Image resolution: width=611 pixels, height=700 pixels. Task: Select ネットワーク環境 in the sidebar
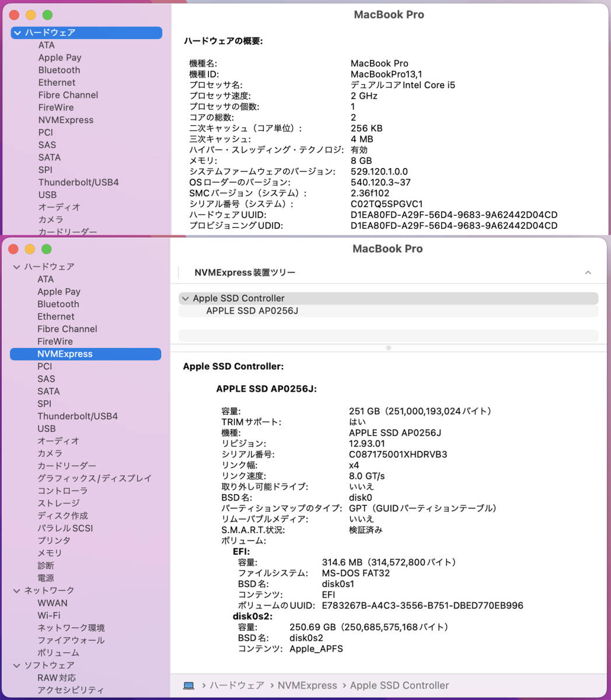coord(71,628)
